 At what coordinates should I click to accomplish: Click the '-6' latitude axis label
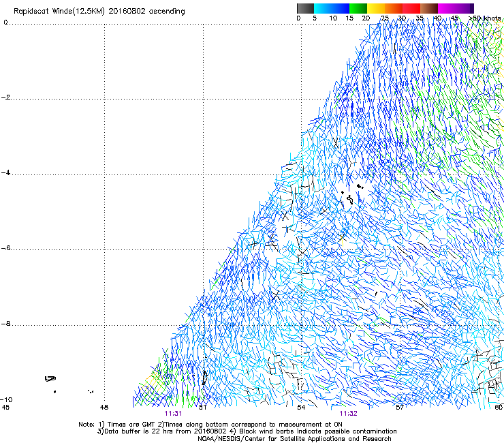pyautogui.click(x=5, y=248)
